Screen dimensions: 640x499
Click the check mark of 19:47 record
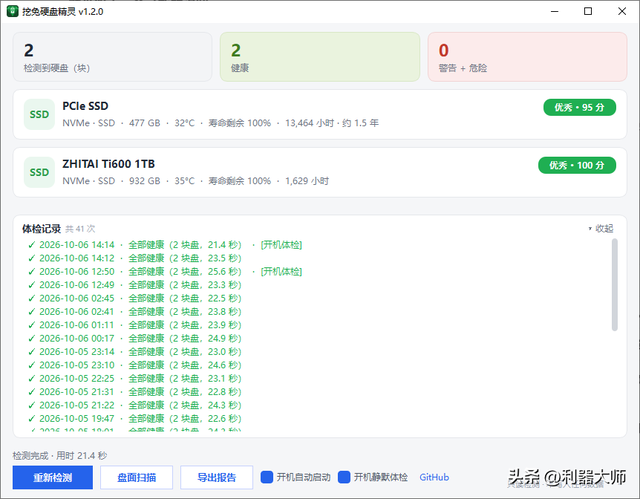click(31, 419)
